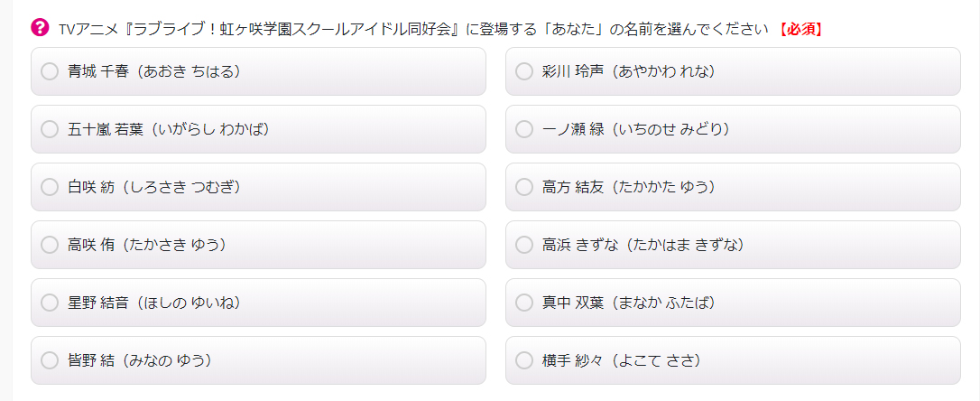Select the 青城 千春 radio button
Screen dimensions: 980x401
(50, 71)
